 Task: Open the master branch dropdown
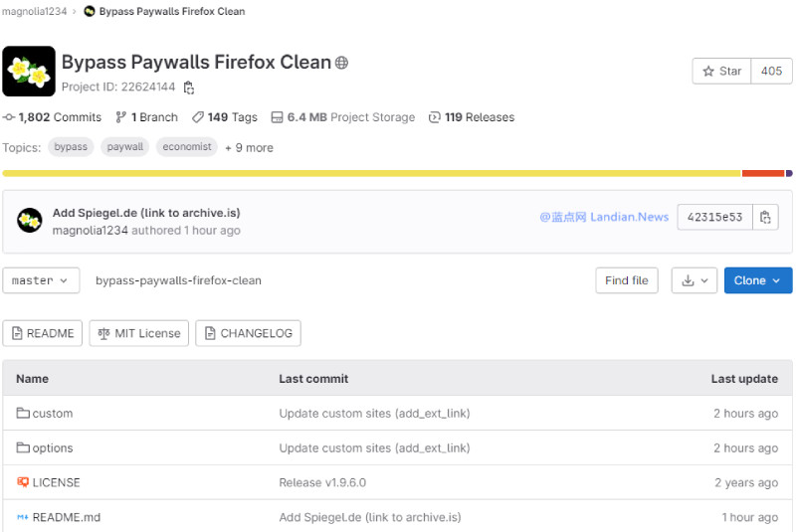tap(41, 280)
